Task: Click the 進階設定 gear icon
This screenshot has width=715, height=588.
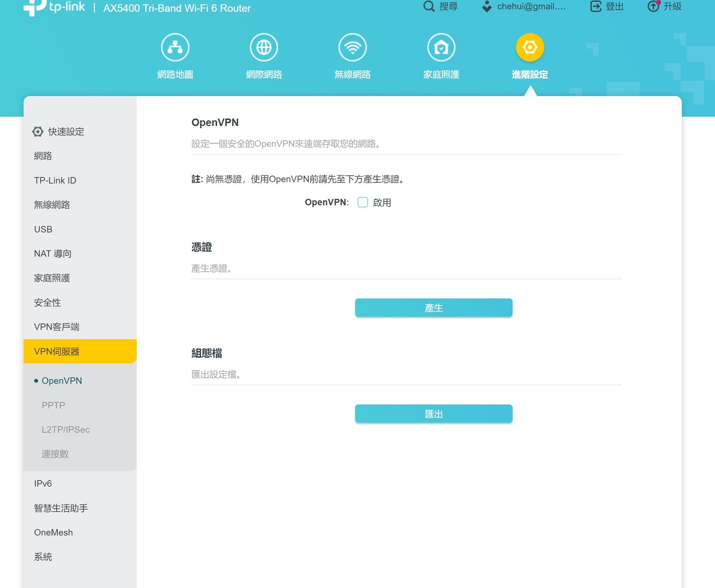Action: click(x=530, y=47)
